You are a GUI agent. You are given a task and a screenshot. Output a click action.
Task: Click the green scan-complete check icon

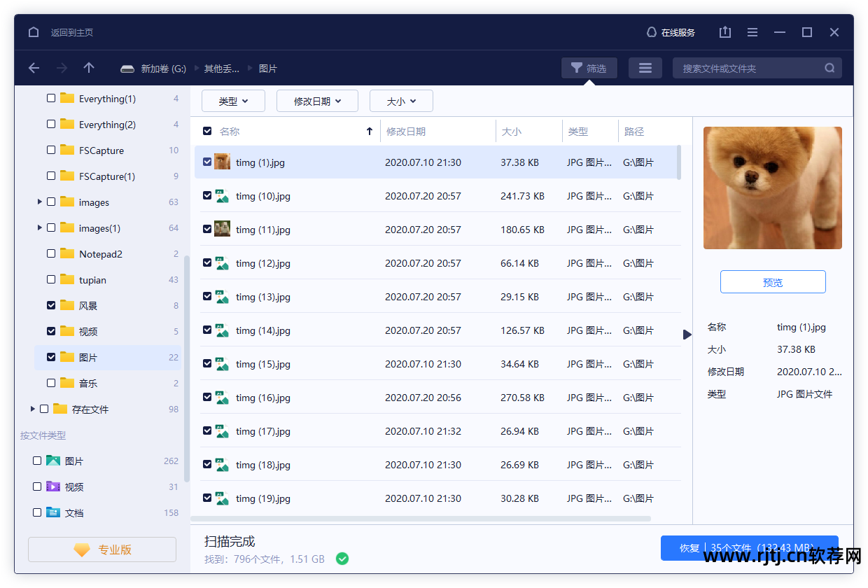coord(342,559)
